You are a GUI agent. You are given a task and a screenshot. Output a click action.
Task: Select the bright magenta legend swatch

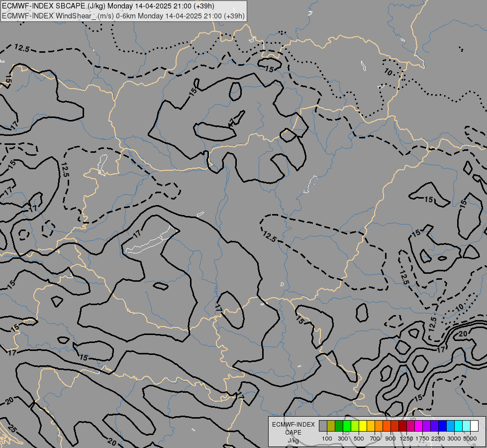pyautogui.click(x=419, y=426)
